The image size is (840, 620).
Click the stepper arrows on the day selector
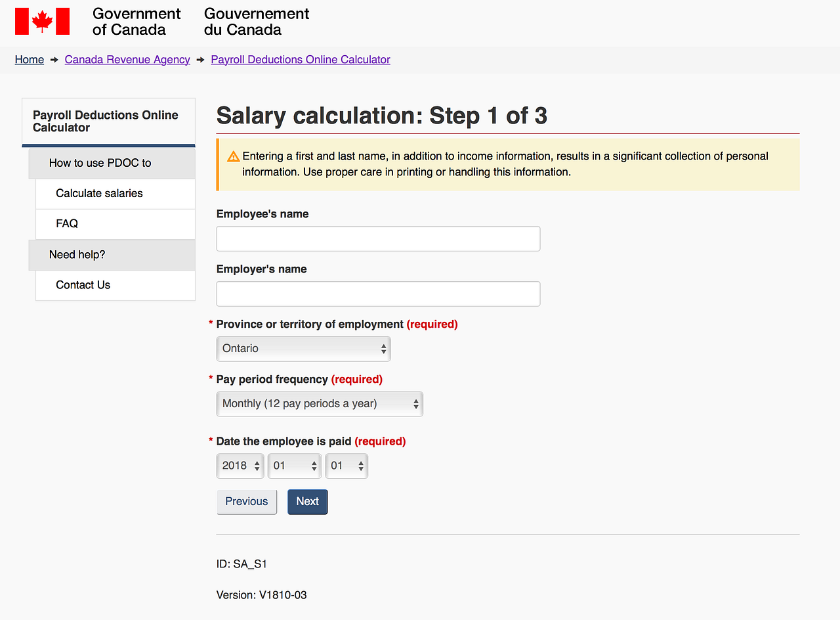pos(360,466)
